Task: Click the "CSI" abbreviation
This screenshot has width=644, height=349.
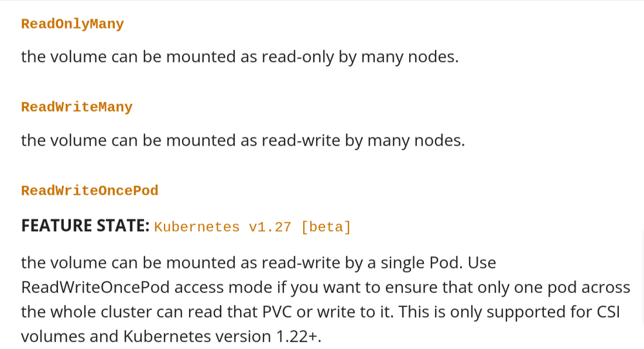Action: click(x=605, y=312)
